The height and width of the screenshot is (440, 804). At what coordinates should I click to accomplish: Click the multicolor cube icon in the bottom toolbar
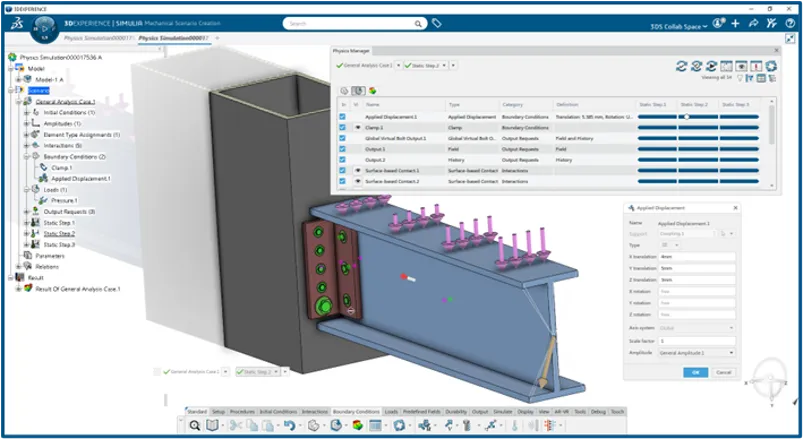pos(357,425)
